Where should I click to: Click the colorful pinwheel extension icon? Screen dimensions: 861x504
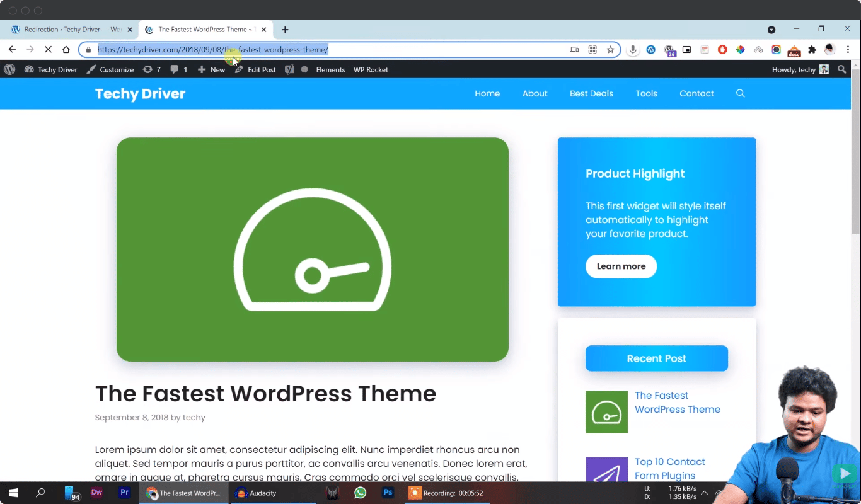click(x=741, y=50)
